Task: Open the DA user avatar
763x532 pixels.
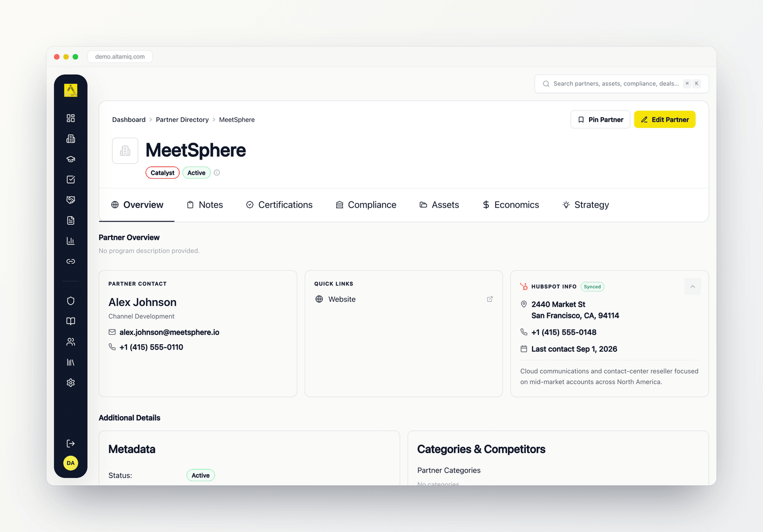Action: [x=71, y=463]
